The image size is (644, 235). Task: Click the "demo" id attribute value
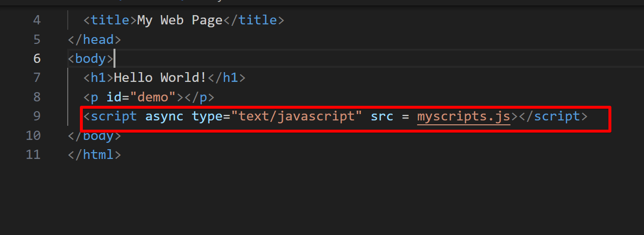pos(152,97)
